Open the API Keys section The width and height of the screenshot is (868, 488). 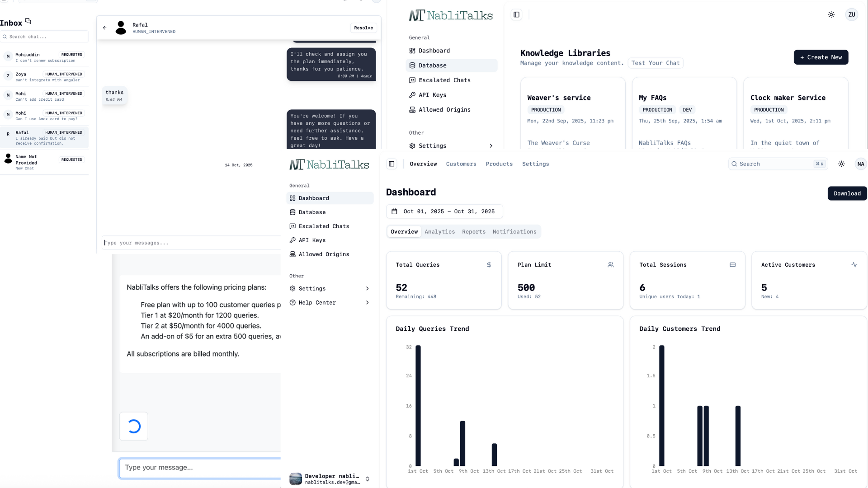[x=312, y=240]
